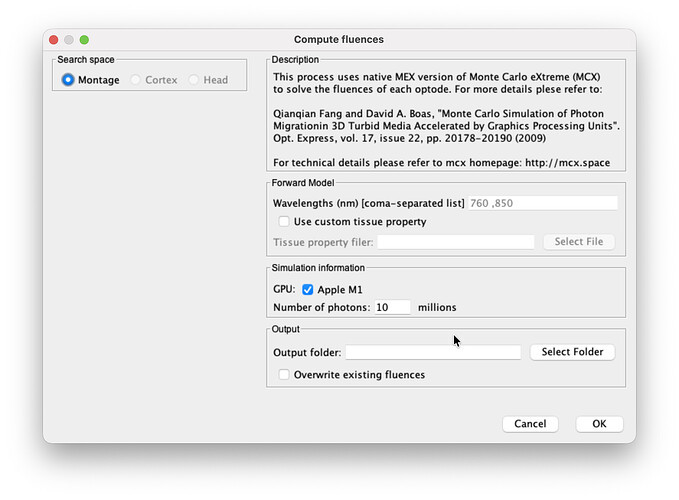
Task: Click the 'Output folder:' label
Action: [x=307, y=353]
